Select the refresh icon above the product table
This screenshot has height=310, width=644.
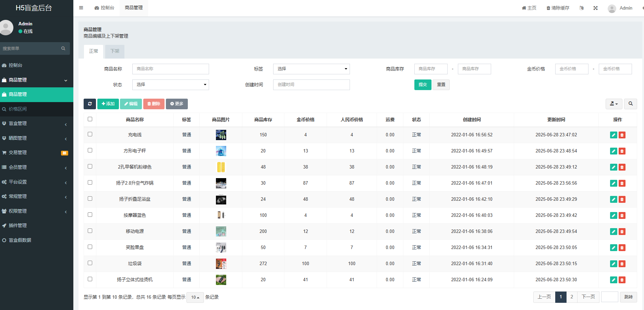coord(89,103)
